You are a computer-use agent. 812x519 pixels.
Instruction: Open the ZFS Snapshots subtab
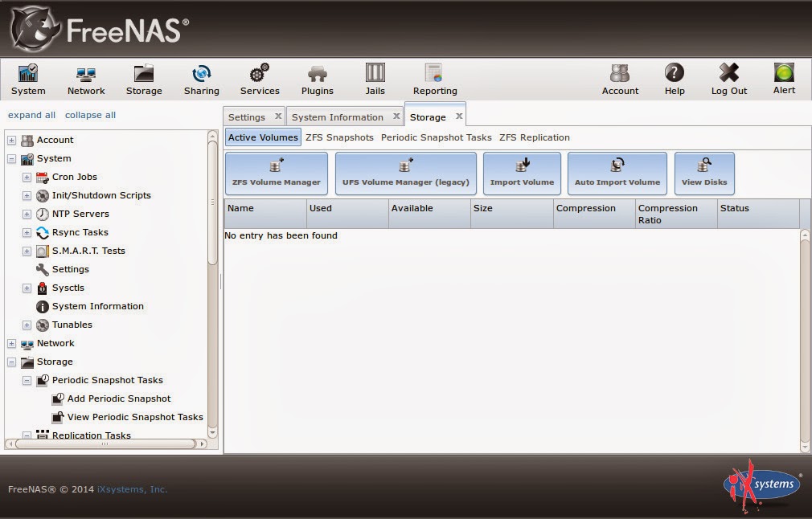(339, 137)
